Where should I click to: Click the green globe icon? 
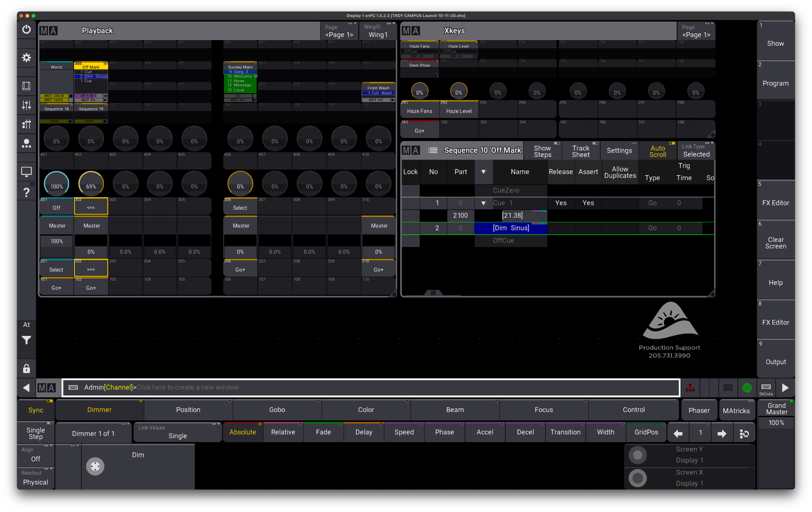(x=747, y=388)
